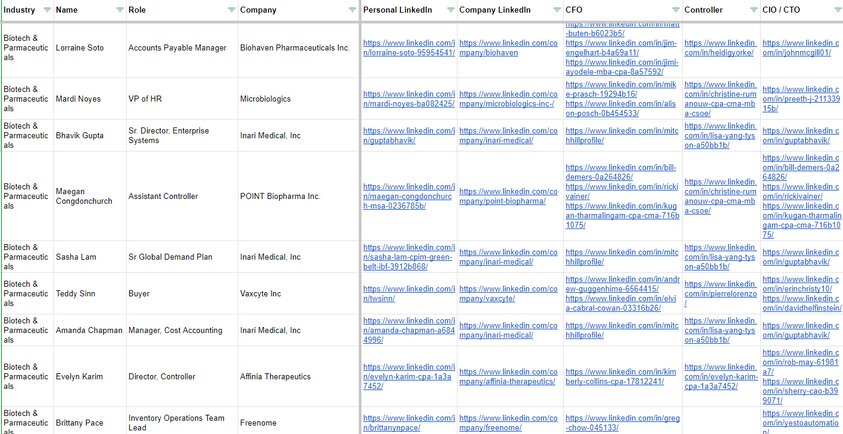The image size is (843, 434).
Task: Open the Biohaven company LinkedIn link
Action: point(508,48)
